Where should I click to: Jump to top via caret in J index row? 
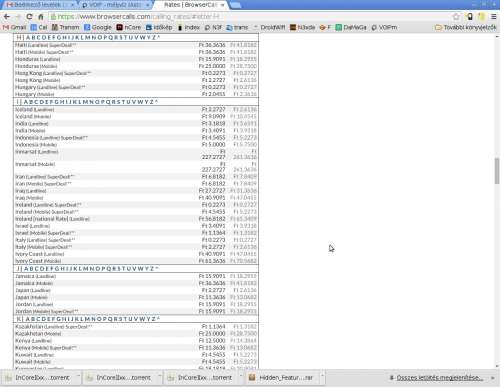[157, 268]
